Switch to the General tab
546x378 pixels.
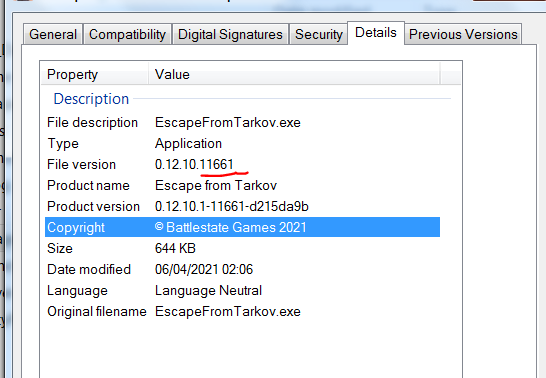coord(53,34)
